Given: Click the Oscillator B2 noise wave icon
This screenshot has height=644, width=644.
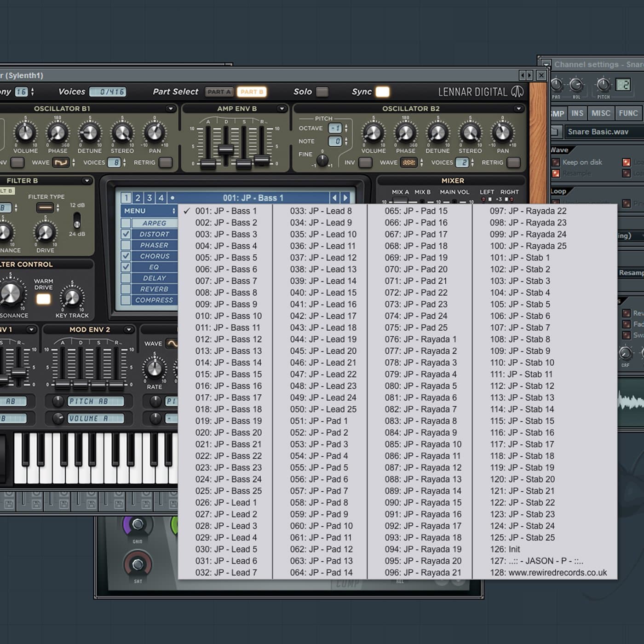Looking at the screenshot, I should (408, 162).
